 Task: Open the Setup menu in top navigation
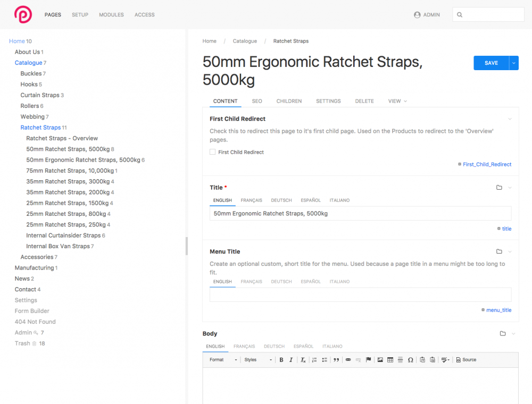[80, 15]
